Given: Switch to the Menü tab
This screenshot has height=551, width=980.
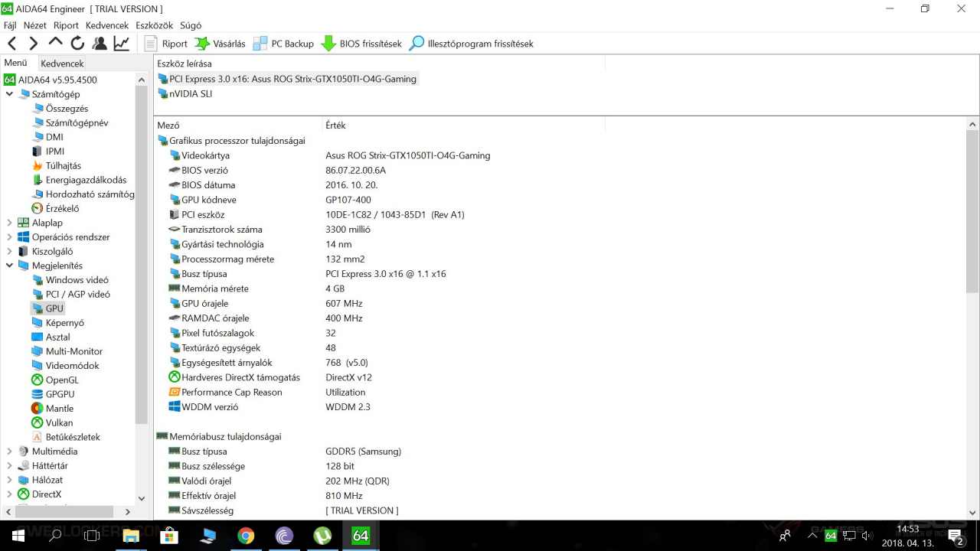Looking at the screenshot, I should tap(16, 63).
